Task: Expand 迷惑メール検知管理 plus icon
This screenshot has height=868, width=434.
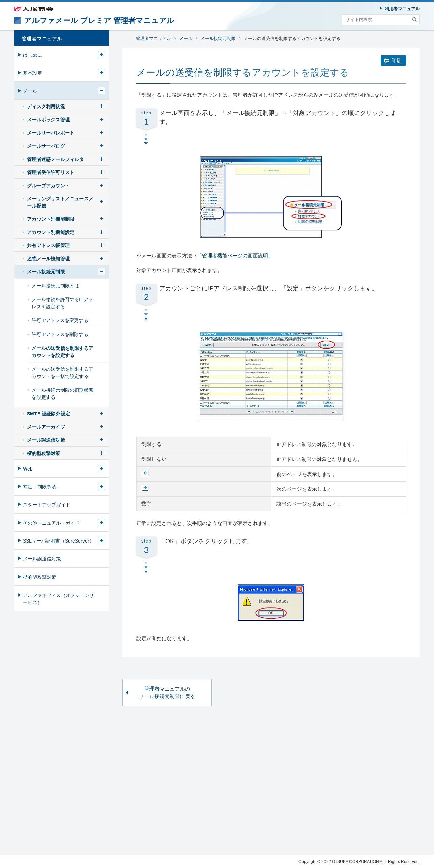Action: pyautogui.click(x=102, y=258)
